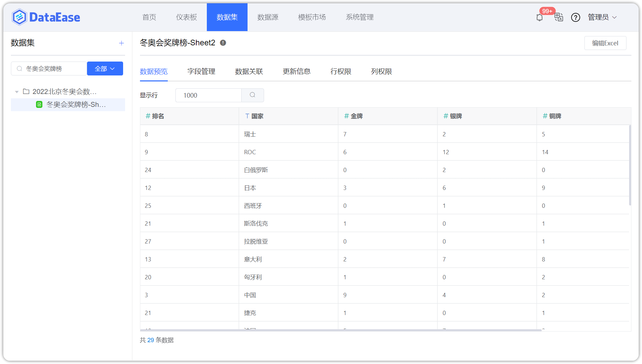Viewport: 642px width, 364px height.
Task: Open the 数据关联 tab
Action: [249, 71]
